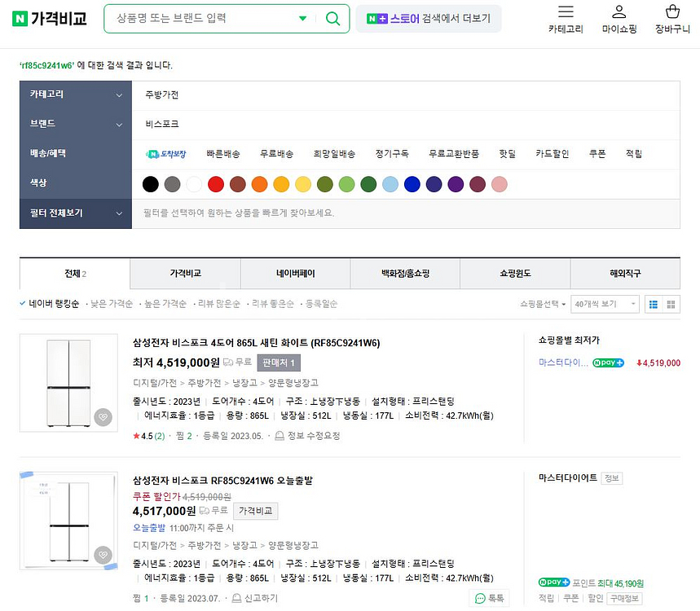Image resolution: width=700 pixels, height=611 pixels.
Task: Sort by 등록일순
Action: (x=321, y=304)
